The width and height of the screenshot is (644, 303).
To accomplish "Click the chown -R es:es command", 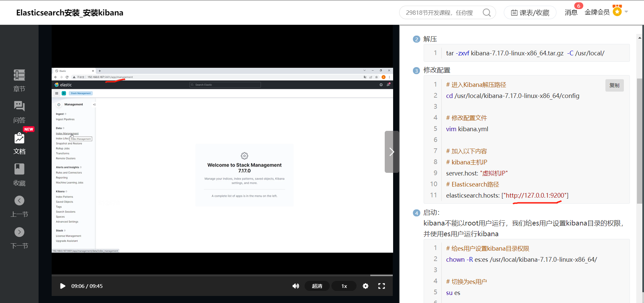I will (x=521, y=259).
